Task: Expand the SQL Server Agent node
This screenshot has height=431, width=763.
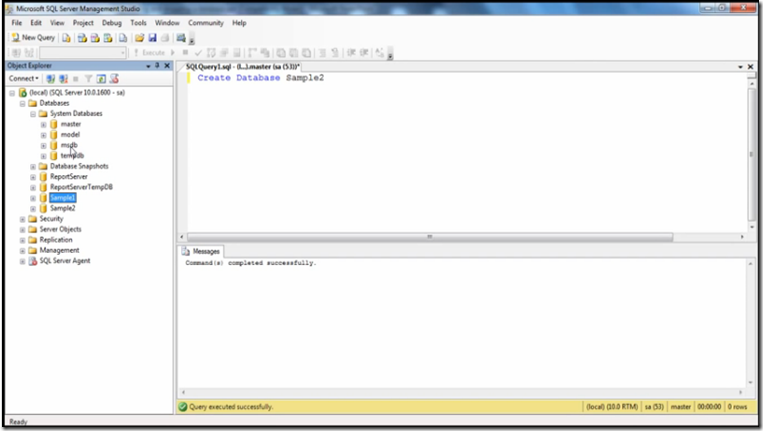Action: [x=22, y=262]
